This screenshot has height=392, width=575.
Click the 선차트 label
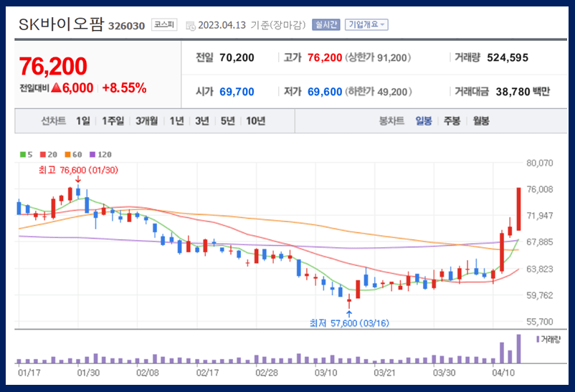tap(54, 120)
